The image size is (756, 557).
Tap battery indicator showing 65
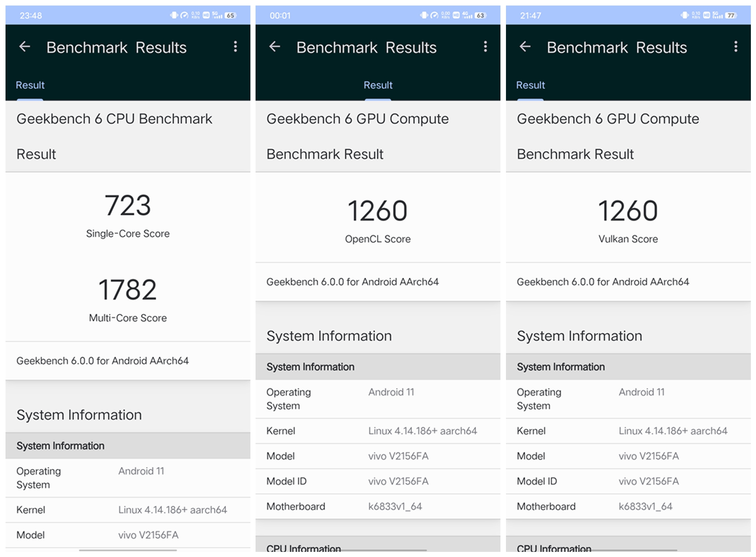(230, 15)
